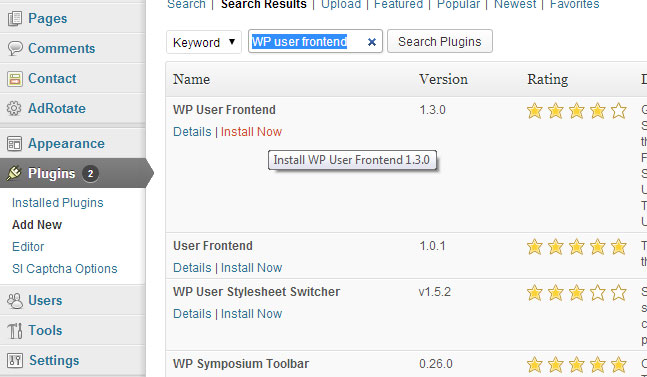This screenshot has width=647, height=377.
Task: Install WP User Stylesheet Switcher plugin
Action: click(x=251, y=314)
